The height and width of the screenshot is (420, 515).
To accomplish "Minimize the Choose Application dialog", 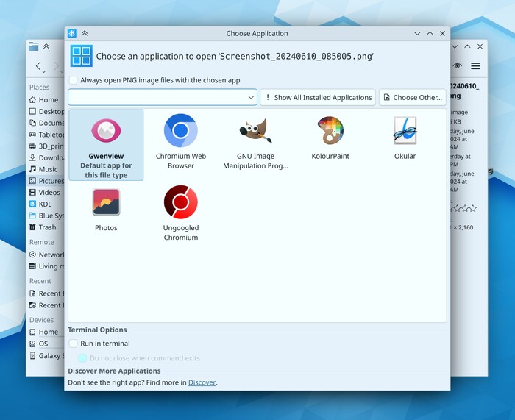I will click(x=417, y=34).
